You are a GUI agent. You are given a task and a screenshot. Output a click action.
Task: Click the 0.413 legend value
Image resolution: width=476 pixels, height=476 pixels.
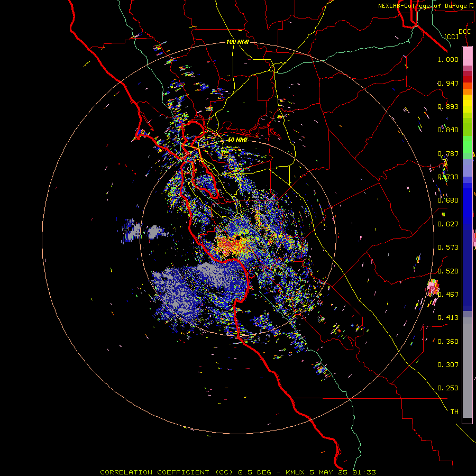coord(448,318)
